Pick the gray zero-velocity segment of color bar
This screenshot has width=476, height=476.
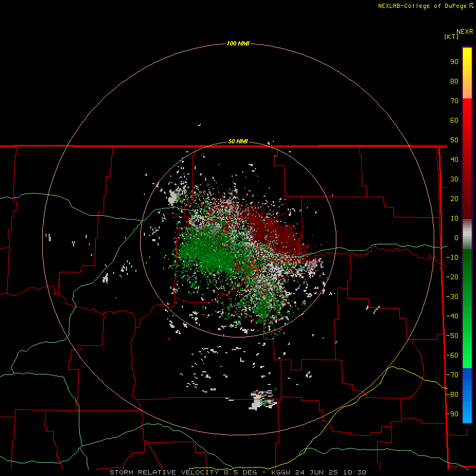(467, 234)
